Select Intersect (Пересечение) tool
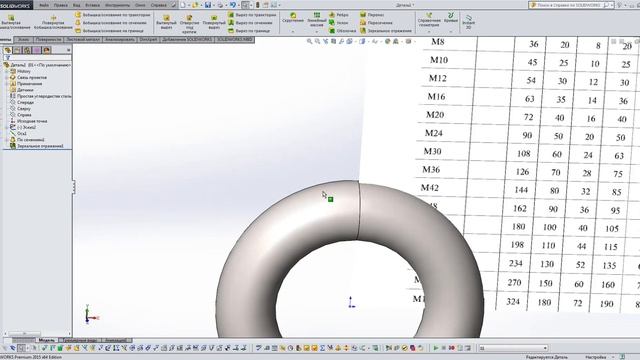Image resolution: width=640 pixels, height=360 pixels. click(x=376, y=22)
